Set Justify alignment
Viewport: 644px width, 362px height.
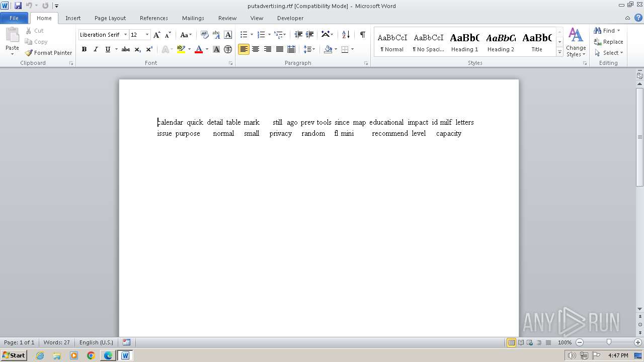[x=280, y=49]
